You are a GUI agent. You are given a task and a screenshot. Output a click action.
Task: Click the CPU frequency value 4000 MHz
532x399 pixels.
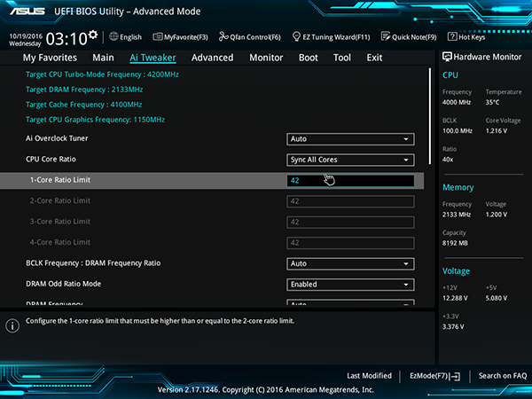(457, 102)
